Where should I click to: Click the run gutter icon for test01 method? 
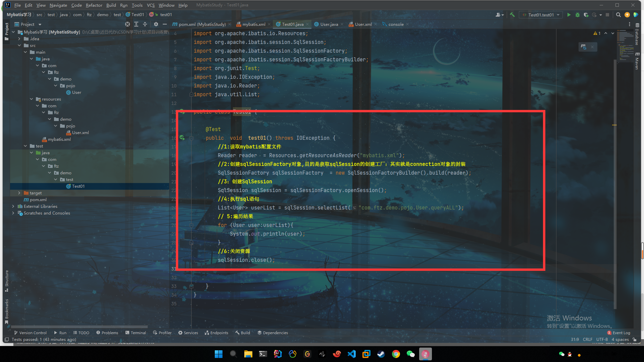pos(182,138)
